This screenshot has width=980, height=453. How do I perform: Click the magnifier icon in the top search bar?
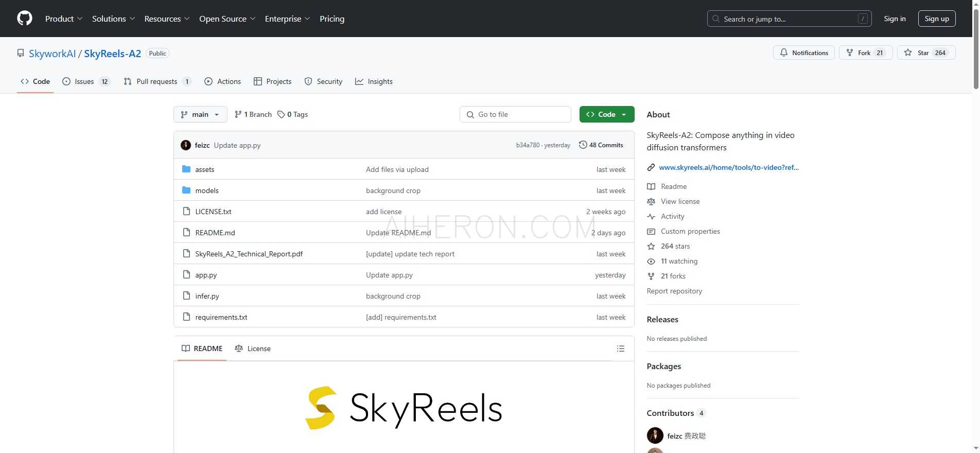pos(716,19)
